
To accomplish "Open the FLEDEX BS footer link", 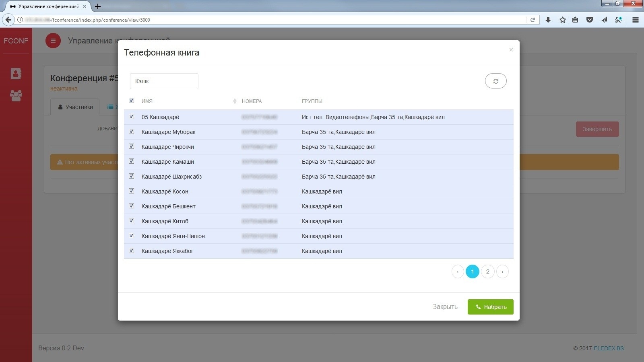I will 609,348.
